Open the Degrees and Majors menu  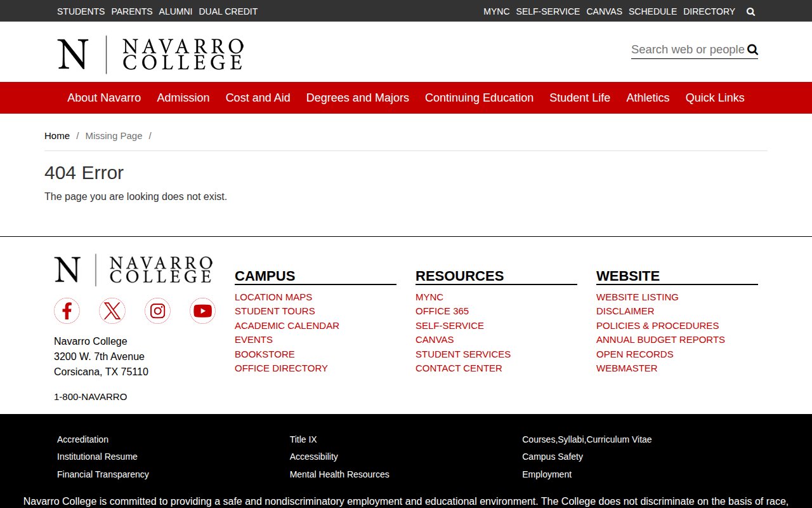coord(357,98)
